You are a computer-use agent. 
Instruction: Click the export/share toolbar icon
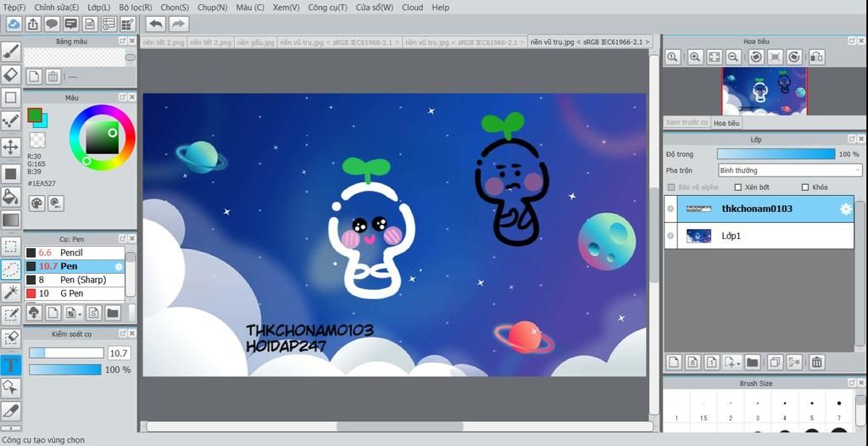pyautogui.click(x=33, y=24)
